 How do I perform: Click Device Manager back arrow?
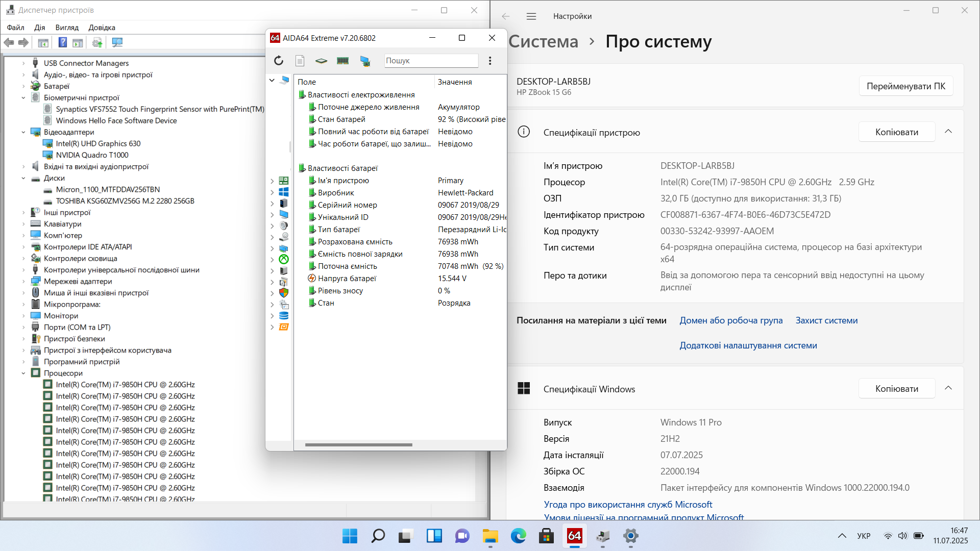coord(9,43)
